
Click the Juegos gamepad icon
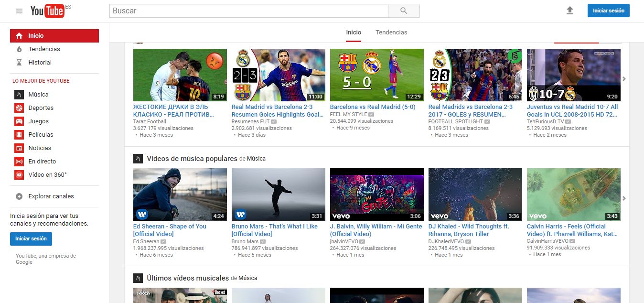(19, 121)
